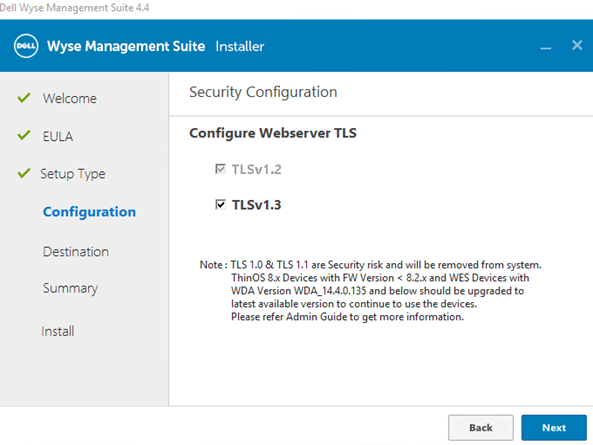Select the Install step
The height and width of the screenshot is (445, 593).
tap(58, 331)
